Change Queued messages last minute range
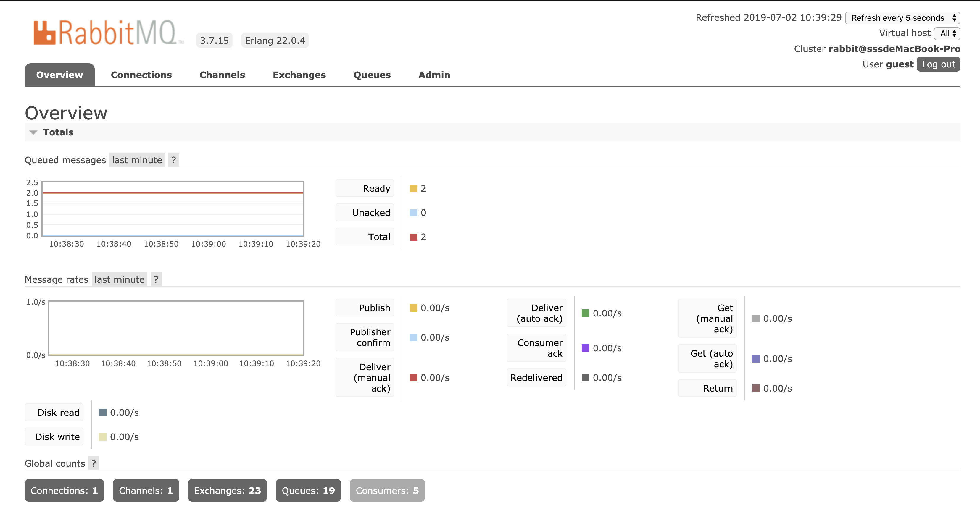 pos(137,160)
